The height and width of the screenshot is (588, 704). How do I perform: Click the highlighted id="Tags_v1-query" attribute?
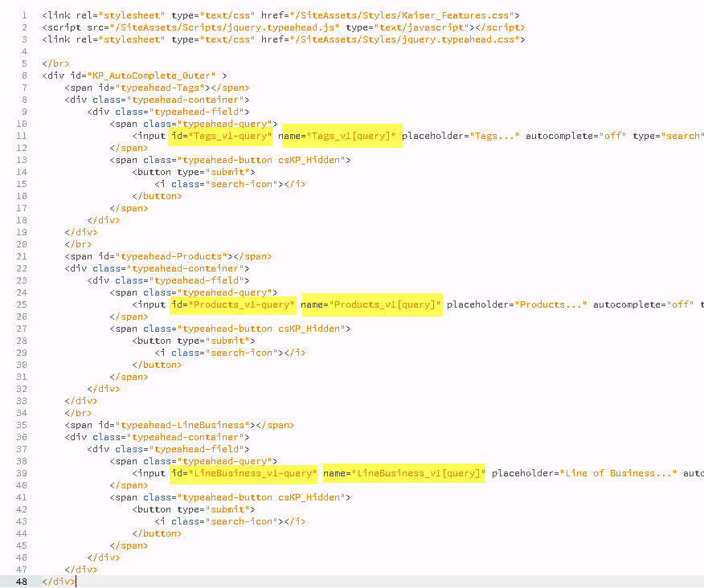[x=222, y=136]
